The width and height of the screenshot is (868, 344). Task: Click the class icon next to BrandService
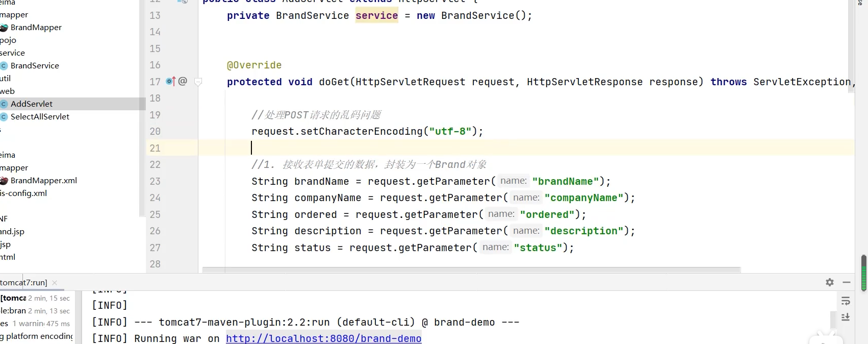tap(4, 66)
